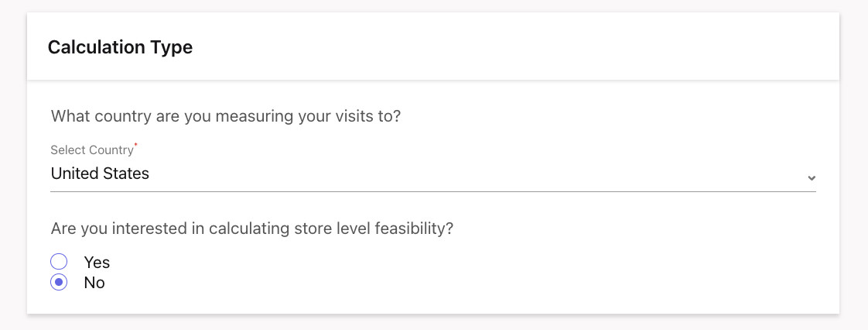Click the empty circle next to Yes
This screenshot has width=868, height=330.
(59, 262)
